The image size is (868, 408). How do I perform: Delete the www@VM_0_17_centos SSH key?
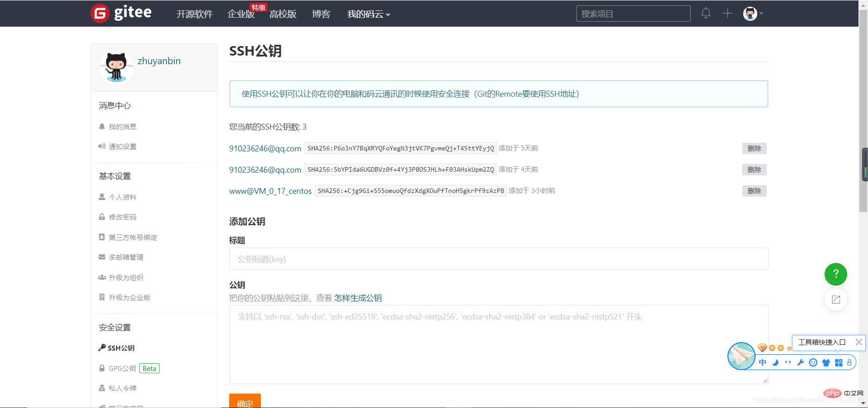pyautogui.click(x=754, y=191)
